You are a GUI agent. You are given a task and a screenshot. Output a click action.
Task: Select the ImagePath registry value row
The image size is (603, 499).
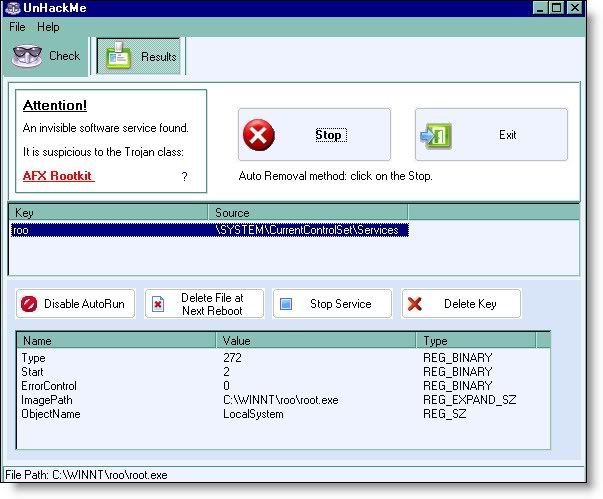point(283,400)
